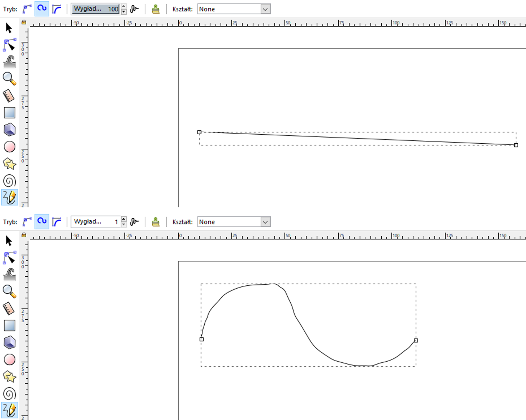Select the Measure ruler tool in upper toolbox

(9, 96)
